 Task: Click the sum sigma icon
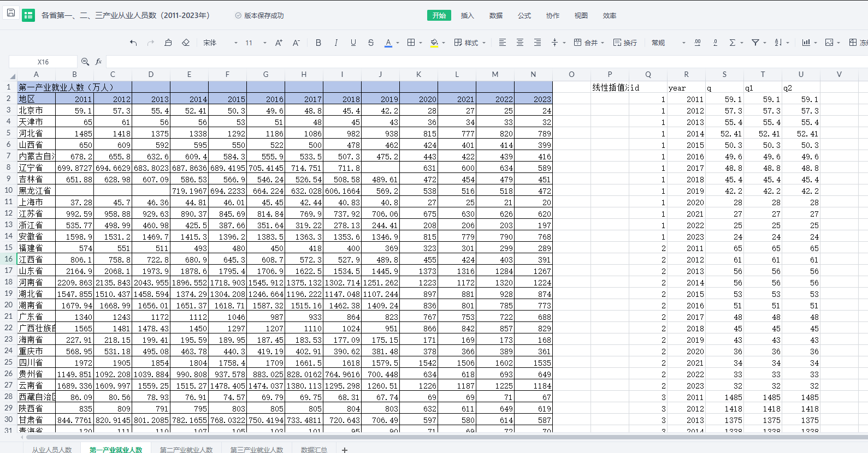click(733, 43)
